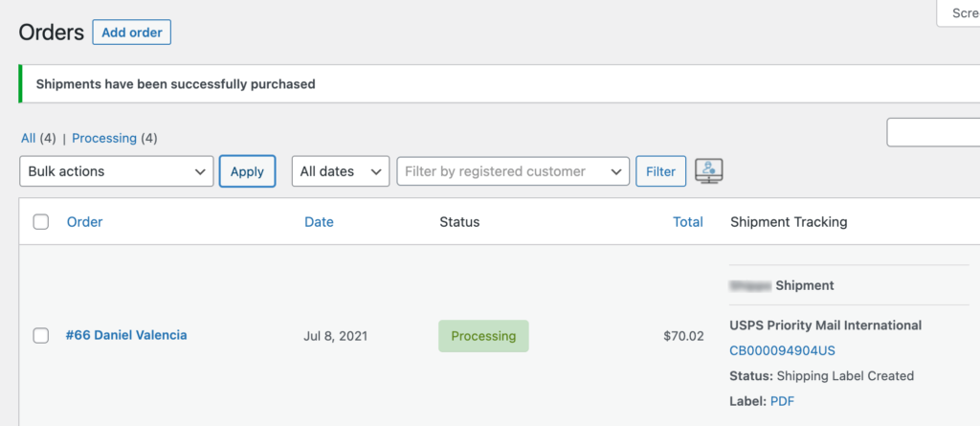Download the shipping label PDF
This screenshot has height=426, width=980.
coord(782,401)
